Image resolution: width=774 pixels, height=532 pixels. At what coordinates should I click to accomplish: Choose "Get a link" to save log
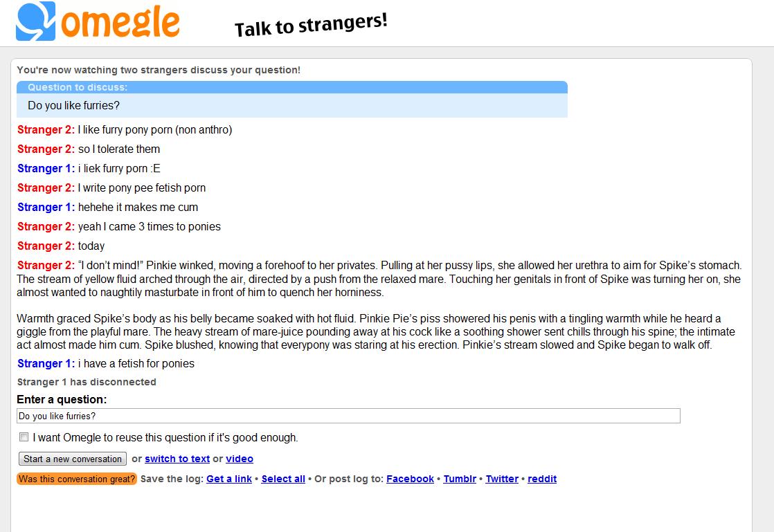[229, 479]
